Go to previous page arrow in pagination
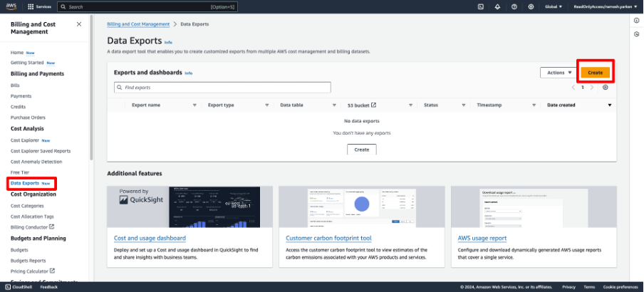 pyautogui.click(x=573, y=88)
